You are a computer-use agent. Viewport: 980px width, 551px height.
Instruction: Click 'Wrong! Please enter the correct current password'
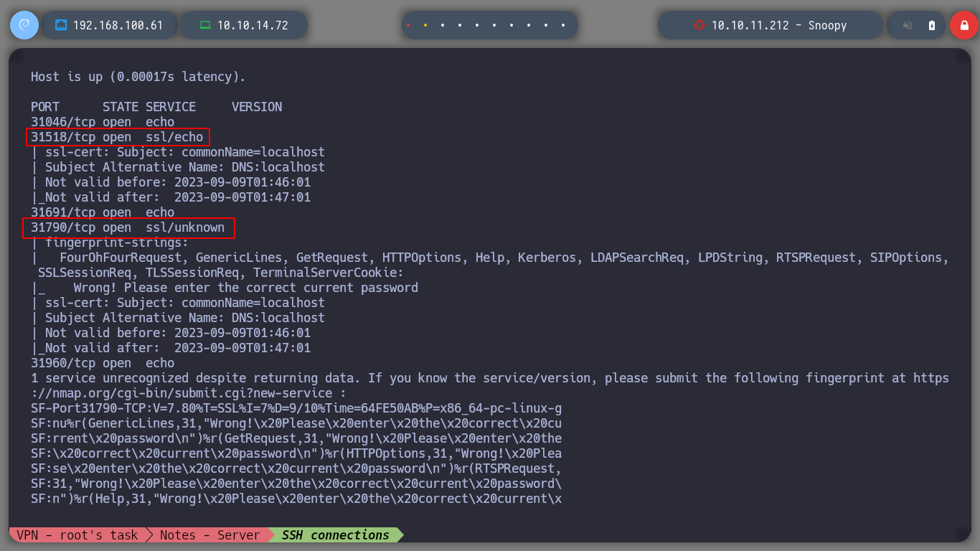click(x=246, y=288)
